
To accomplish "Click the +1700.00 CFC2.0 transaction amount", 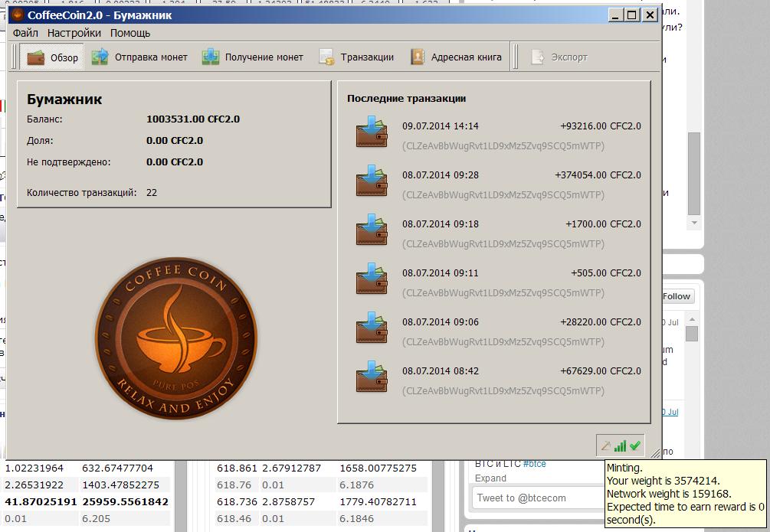I will [x=604, y=224].
